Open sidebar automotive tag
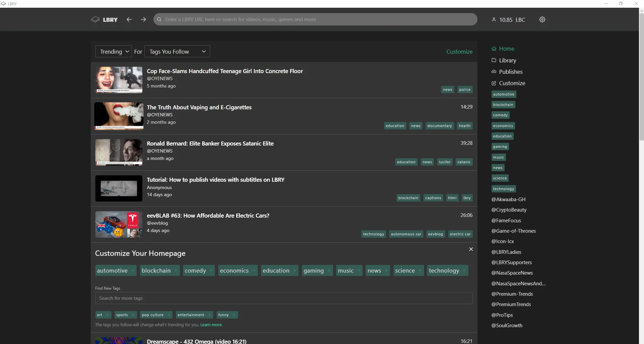 pos(504,94)
